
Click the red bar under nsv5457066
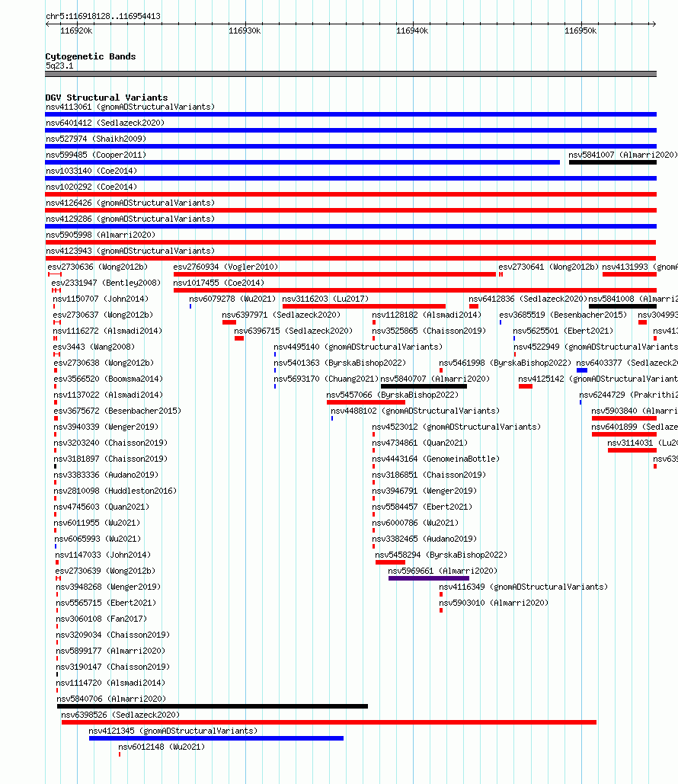coord(366,402)
